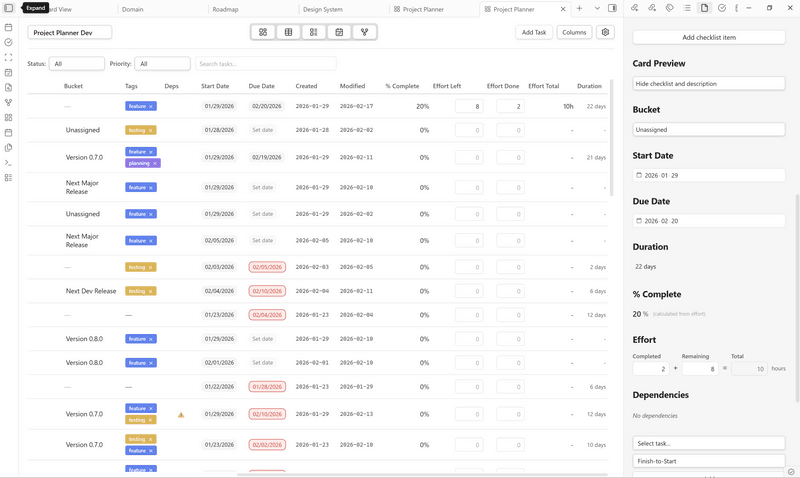Image resolution: width=800 pixels, height=478 pixels.
Task: Click Add checklist item button
Action: pyautogui.click(x=709, y=37)
